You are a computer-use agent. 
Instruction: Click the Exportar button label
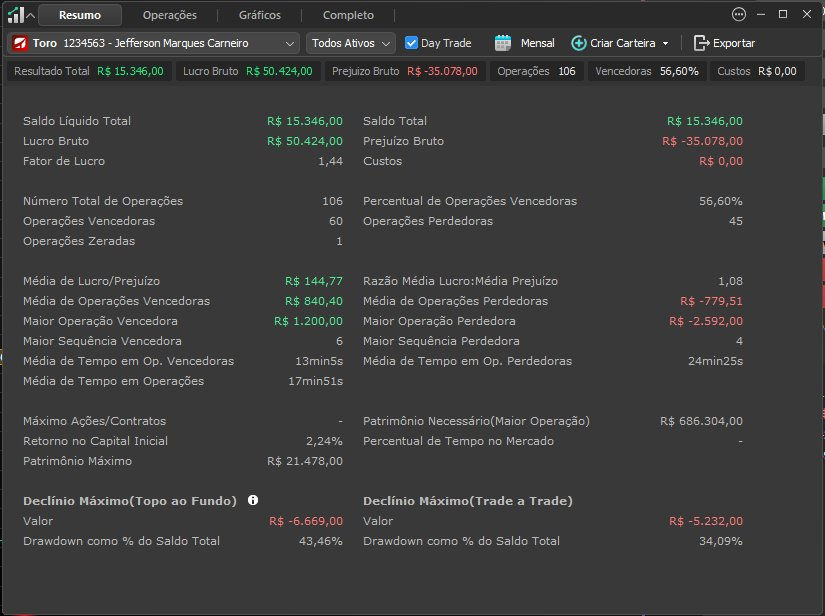[734, 43]
